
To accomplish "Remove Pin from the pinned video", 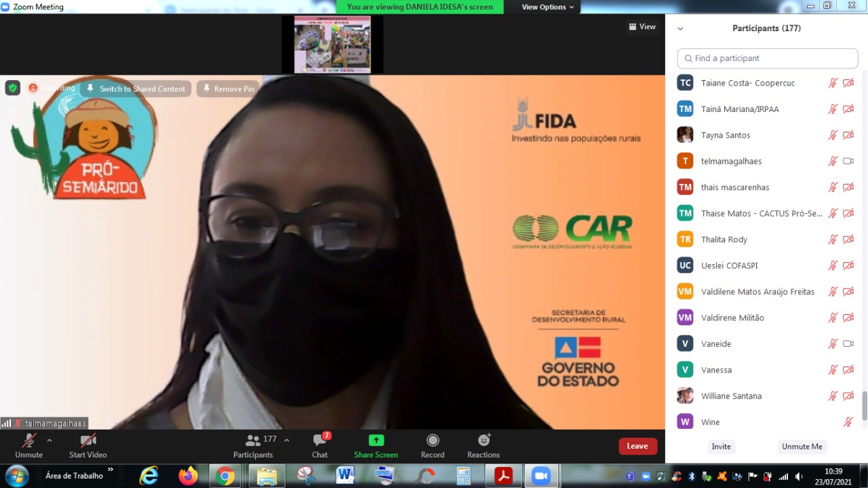I will [x=228, y=89].
